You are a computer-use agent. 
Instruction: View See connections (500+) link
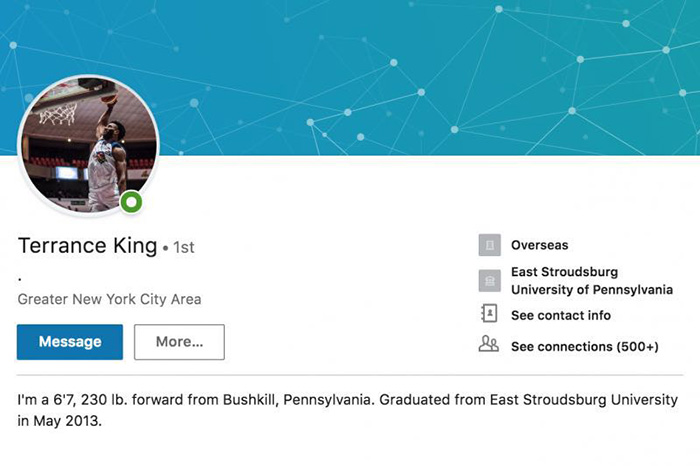click(x=584, y=346)
